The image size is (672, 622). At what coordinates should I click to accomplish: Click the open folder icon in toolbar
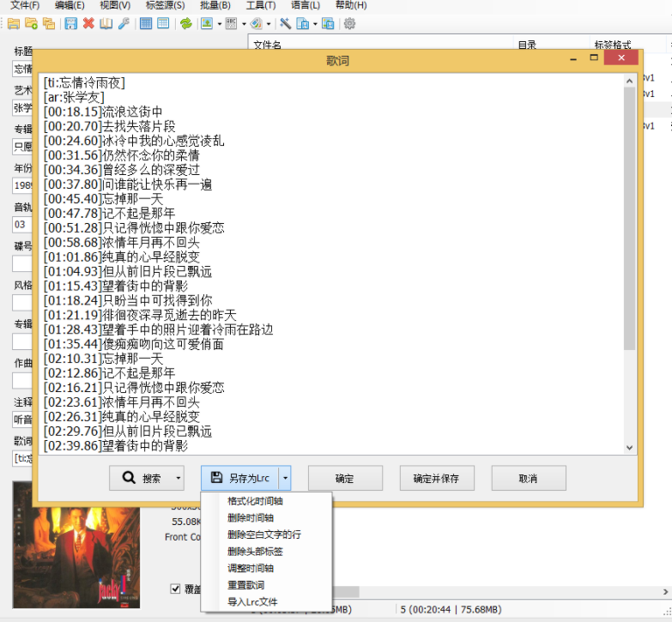(x=13, y=23)
